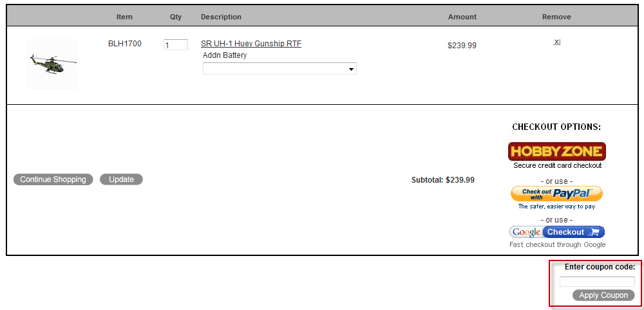Click the $239.99 amount in item row
The width and height of the screenshot is (644, 310).
click(x=462, y=46)
